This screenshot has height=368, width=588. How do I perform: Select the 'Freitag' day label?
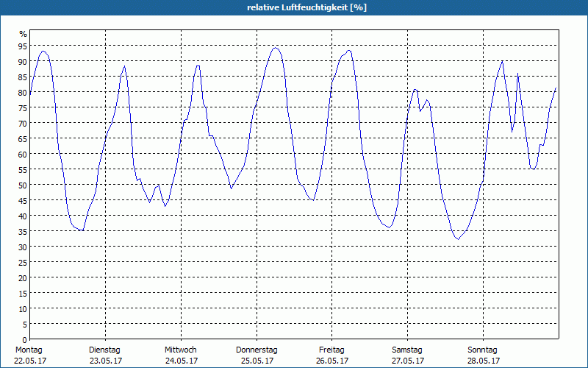tap(332, 350)
